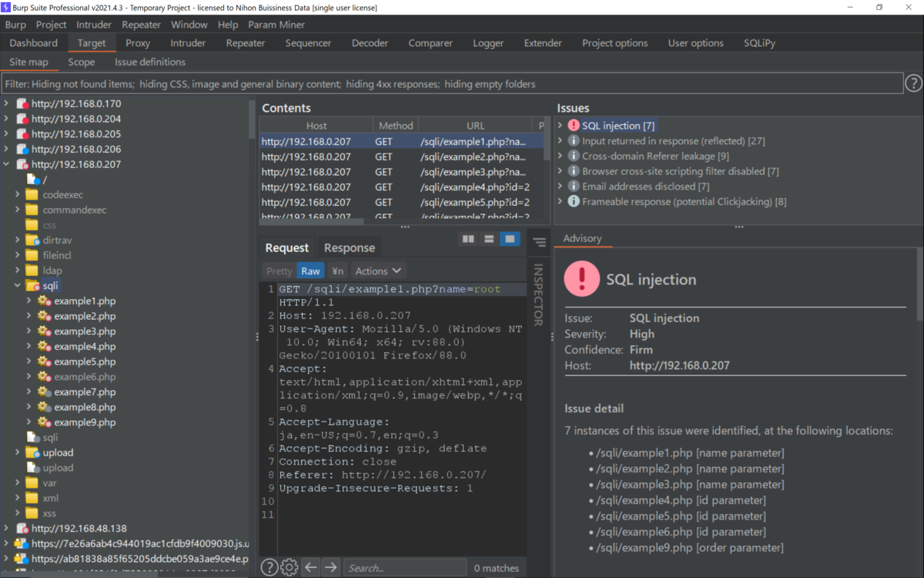The width and height of the screenshot is (924, 578).
Task: Expand the Email addresses disclosed issue
Action: tap(561, 187)
